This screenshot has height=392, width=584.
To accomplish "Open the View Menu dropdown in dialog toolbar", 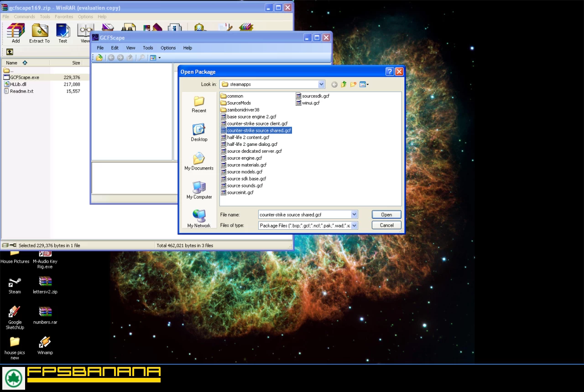I will (x=364, y=84).
